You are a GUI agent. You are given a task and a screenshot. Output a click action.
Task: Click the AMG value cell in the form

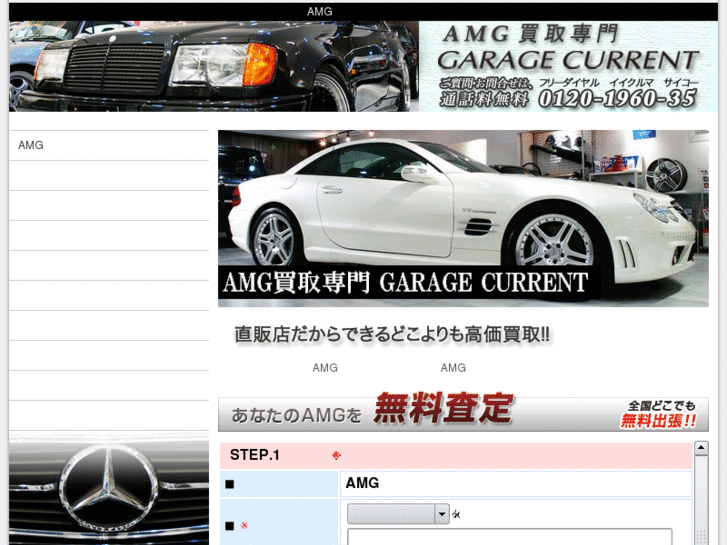tap(516, 483)
